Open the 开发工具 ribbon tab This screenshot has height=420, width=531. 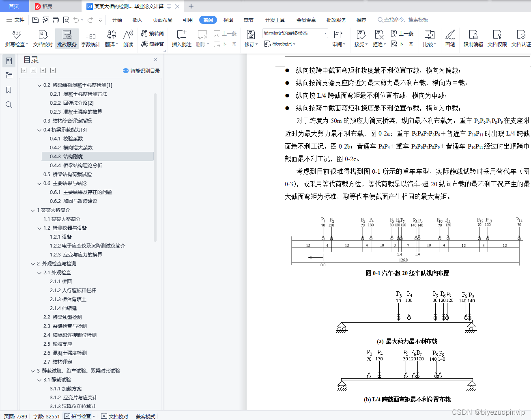(275, 20)
